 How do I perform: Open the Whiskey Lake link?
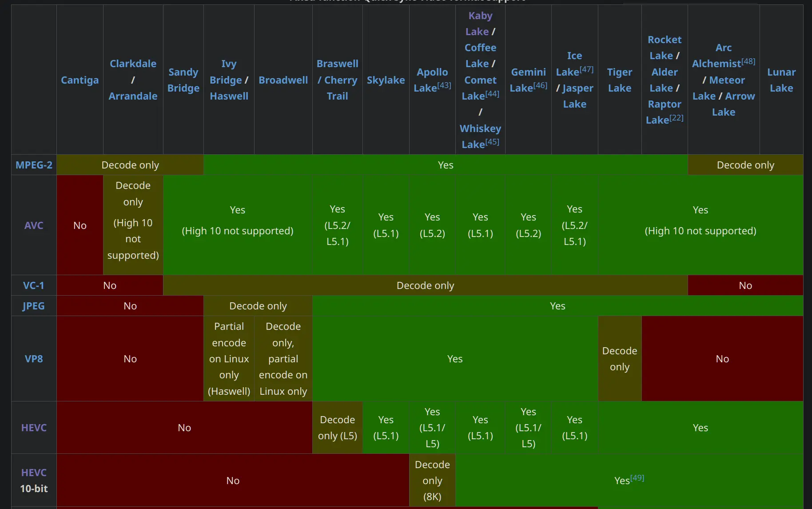[x=480, y=128]
